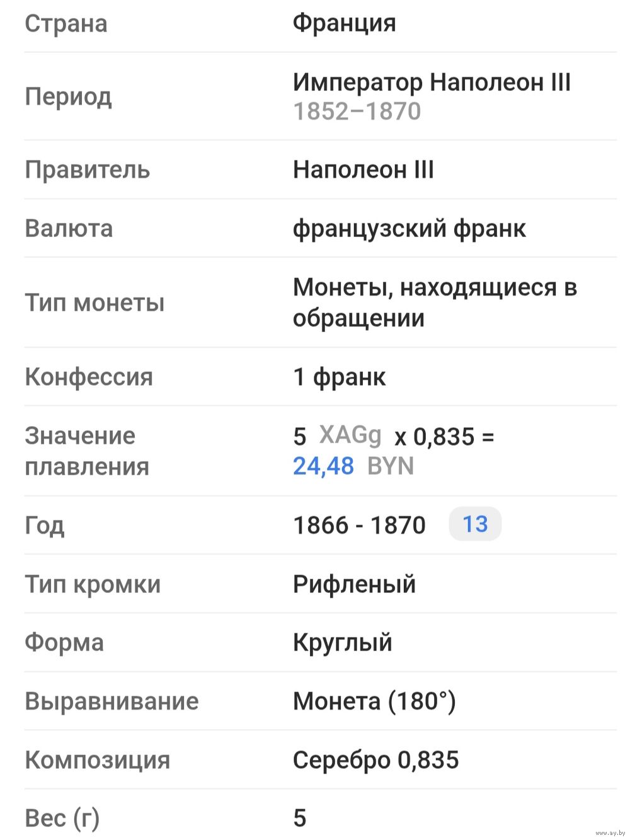Click the Император Наполеон III period link
The height and width of the screenshot is (840, 630).
point(432,82)
